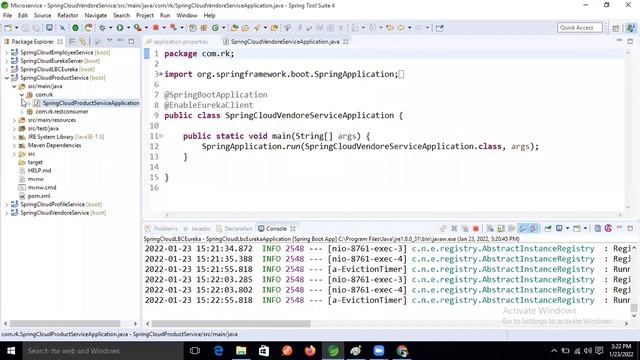The image size is (640, 360).
Task: Click Remove All Terminated Launches in Console
Action: click(x=465, y=229)
